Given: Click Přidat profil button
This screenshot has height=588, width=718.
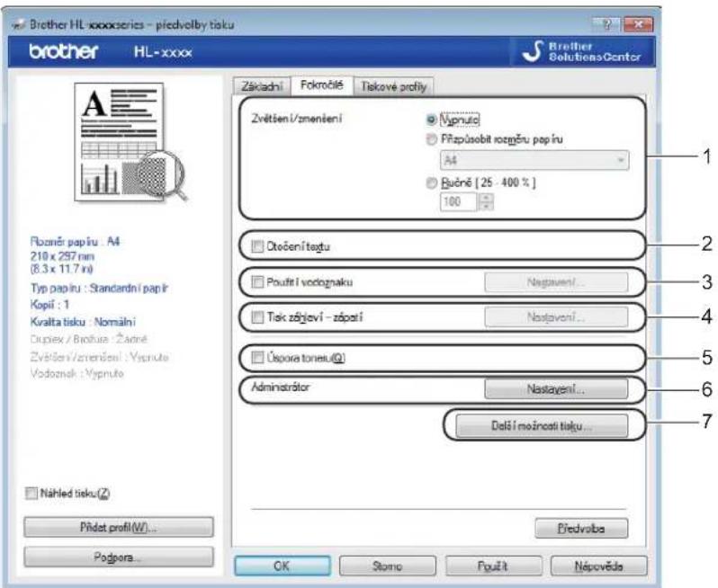Looking at the screenshot, I should coord(119,527).
